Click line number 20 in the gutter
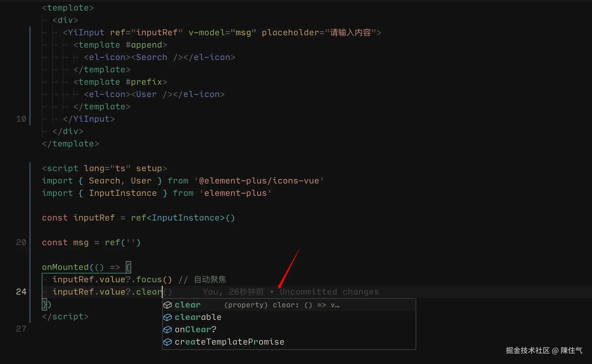Image resolution: width=592 pixels, height=364 pixels. point(21,242)
